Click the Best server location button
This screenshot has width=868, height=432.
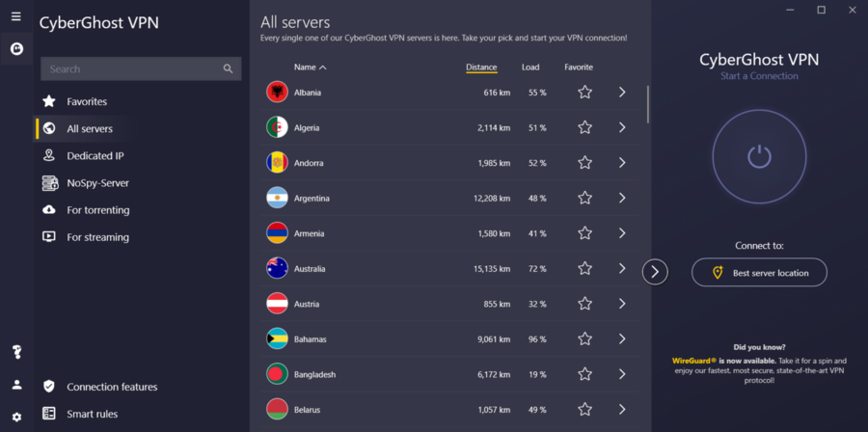click(x=759, y=273)
